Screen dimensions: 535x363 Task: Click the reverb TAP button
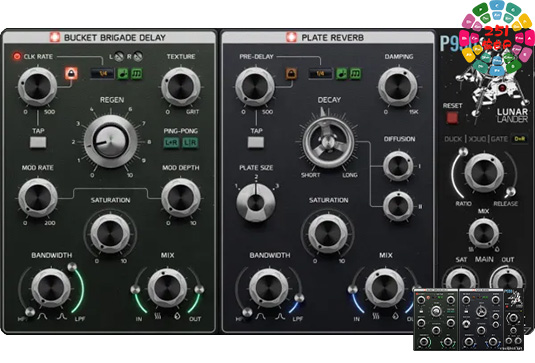point(256,142)
